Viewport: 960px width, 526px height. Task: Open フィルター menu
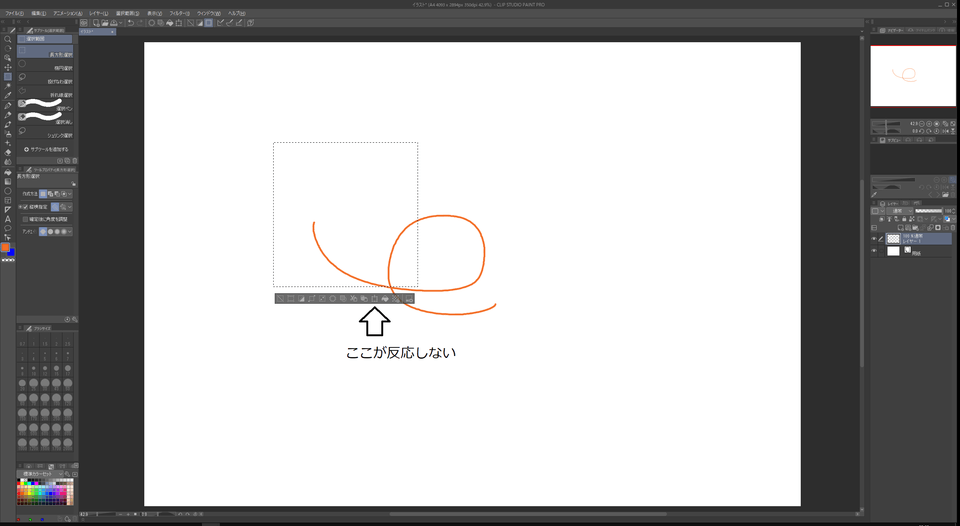[x=179, y=13]
